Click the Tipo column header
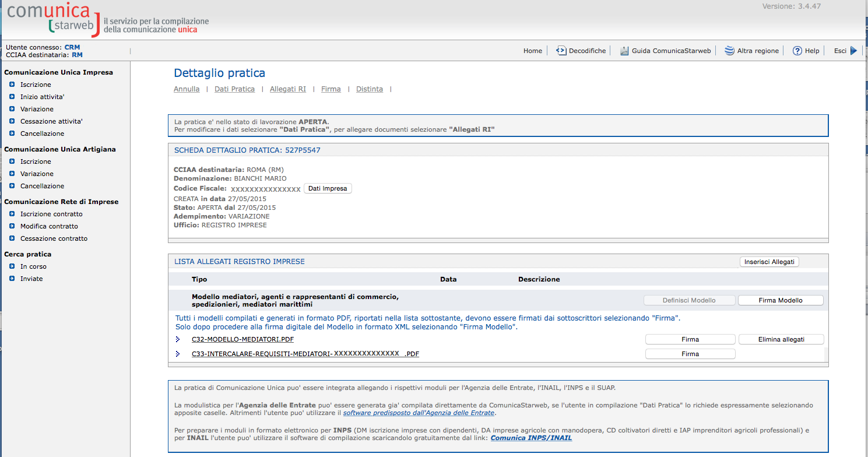The width and height of the screenshot is (868, 457). (199, 279)
